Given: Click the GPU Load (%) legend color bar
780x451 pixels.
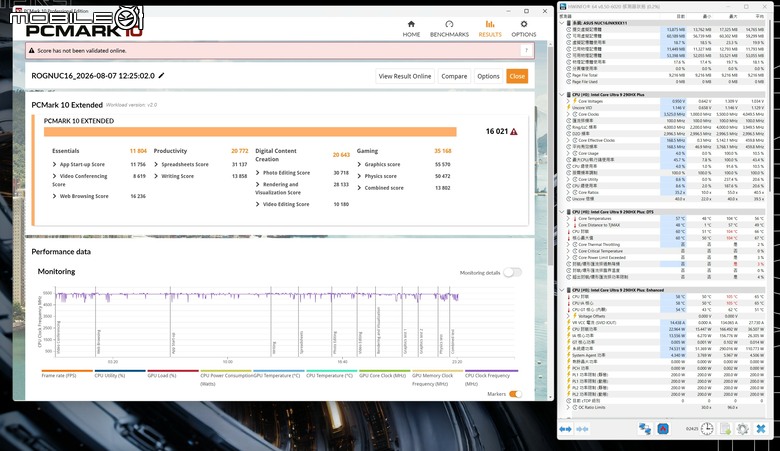Looking at the screenshot, I should (173, 370).
